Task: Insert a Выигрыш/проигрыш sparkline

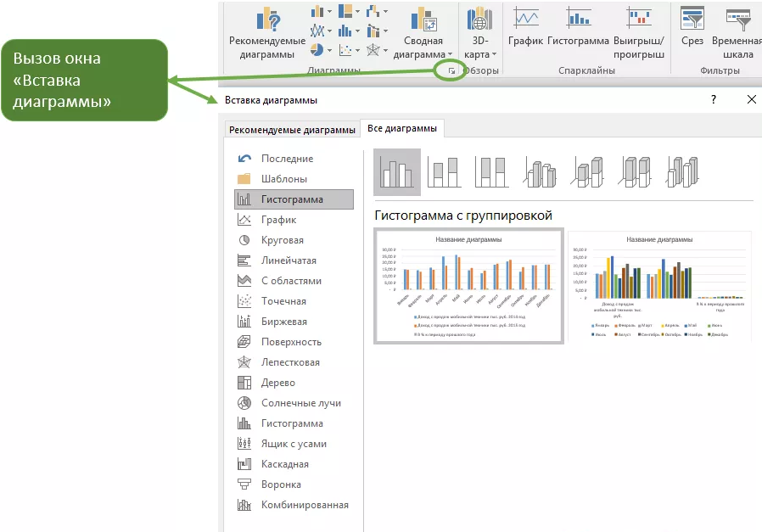Action: coord(639,32)
